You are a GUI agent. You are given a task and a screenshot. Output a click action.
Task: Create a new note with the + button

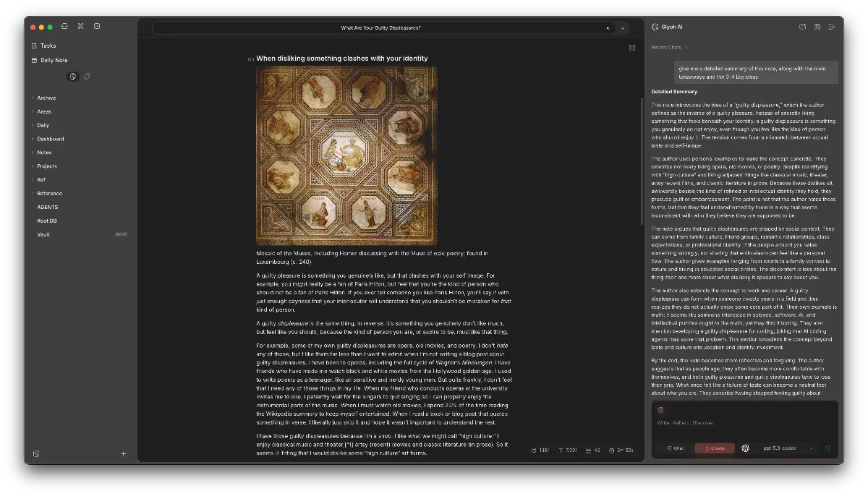pos(124,453)
